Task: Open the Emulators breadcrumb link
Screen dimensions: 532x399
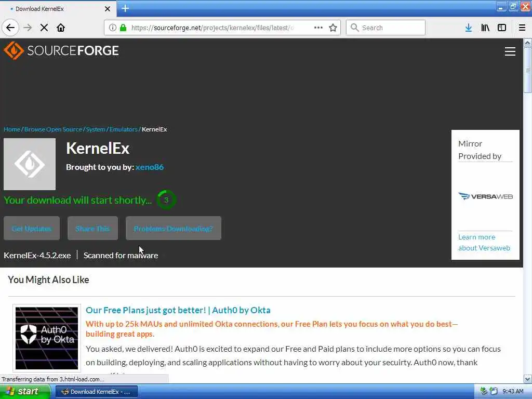Action: point(124,129)
